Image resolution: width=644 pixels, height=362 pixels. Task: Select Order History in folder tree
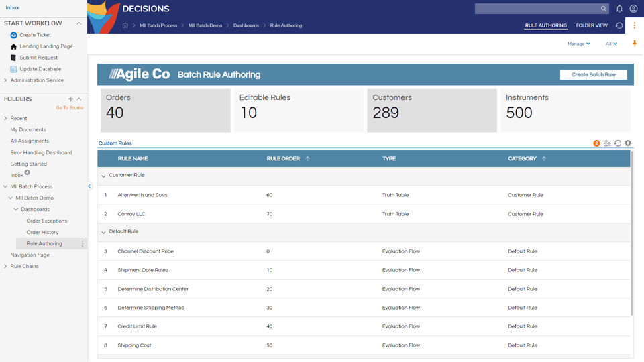[42, 232]
